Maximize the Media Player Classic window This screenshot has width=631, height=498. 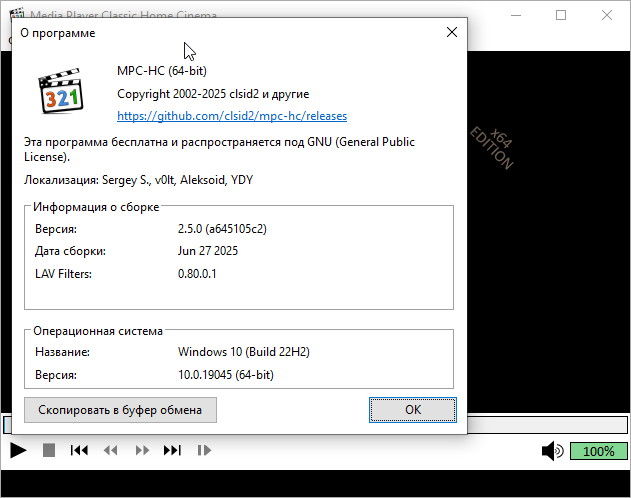click(561, 15)
